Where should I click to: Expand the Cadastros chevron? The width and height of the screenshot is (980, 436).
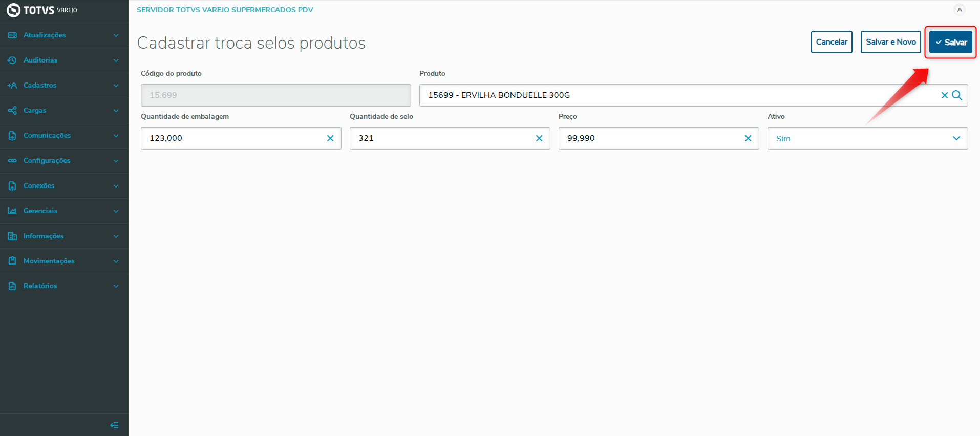(x=116, y=86)
